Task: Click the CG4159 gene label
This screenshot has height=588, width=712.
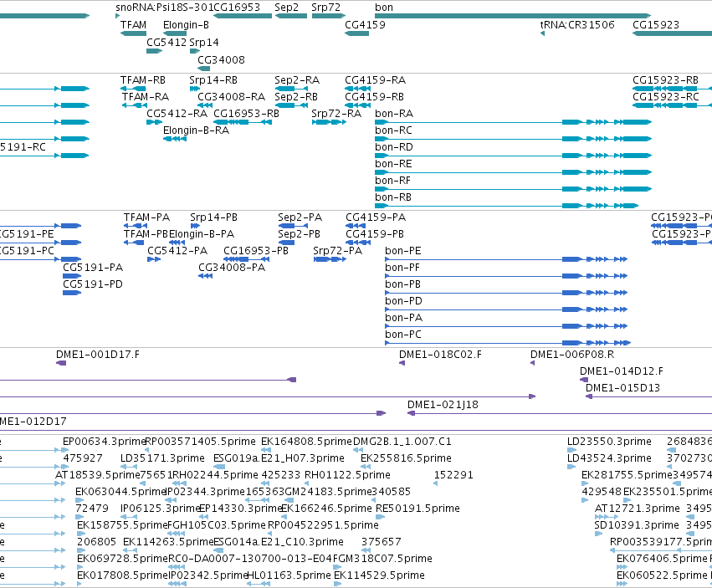Action: 365,25
